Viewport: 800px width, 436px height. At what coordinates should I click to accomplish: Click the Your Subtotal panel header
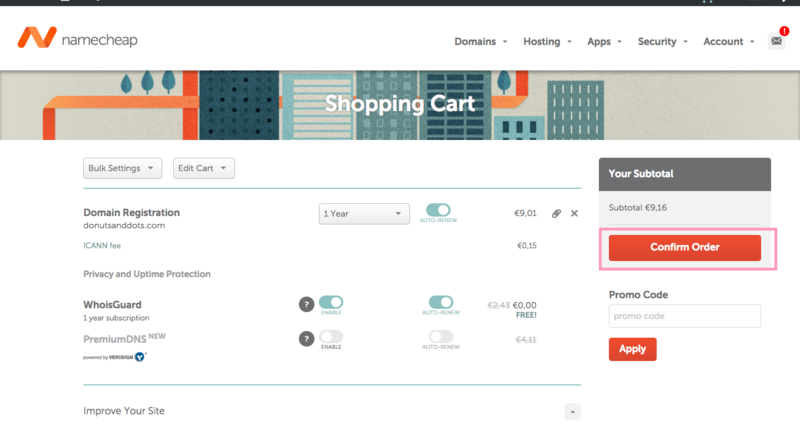[685, 174]
